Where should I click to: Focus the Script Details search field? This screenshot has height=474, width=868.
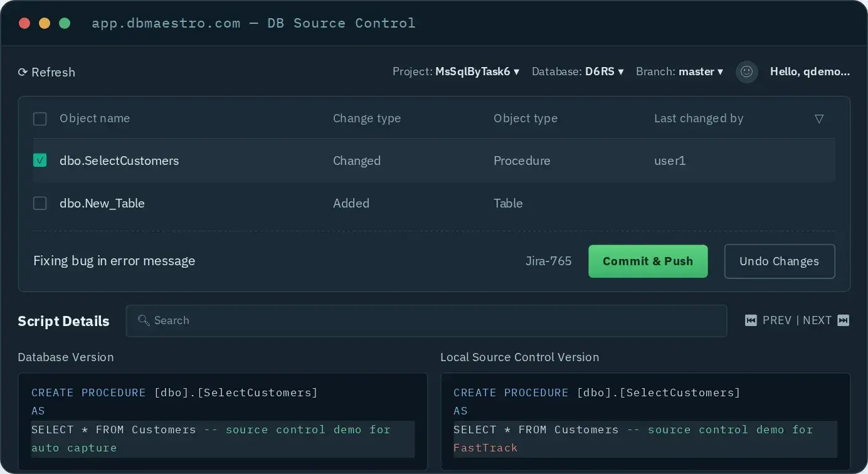point(426,320)
